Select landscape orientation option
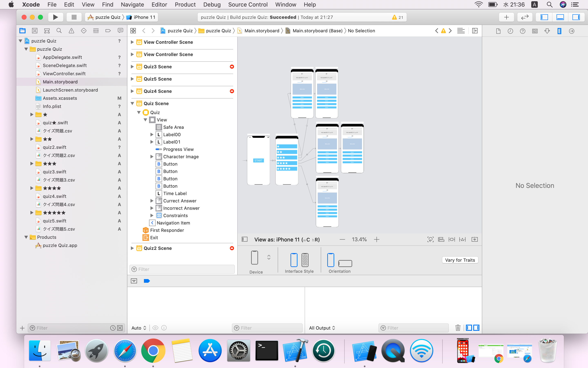The image size is (588, 368). click(x=345, y=263)
